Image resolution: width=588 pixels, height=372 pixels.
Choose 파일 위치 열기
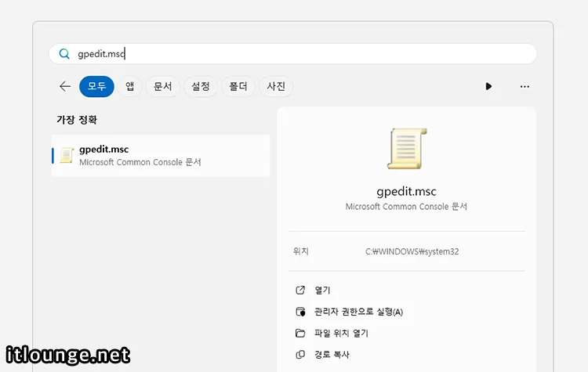[x=341, y=333]
